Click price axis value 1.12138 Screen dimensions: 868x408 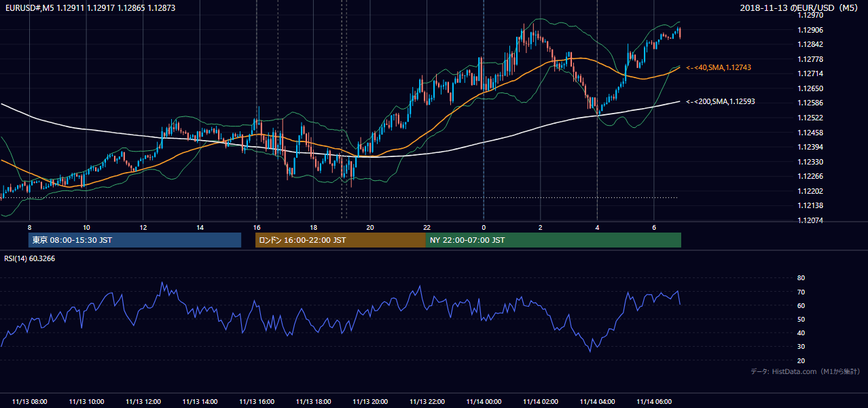[810, 205]
